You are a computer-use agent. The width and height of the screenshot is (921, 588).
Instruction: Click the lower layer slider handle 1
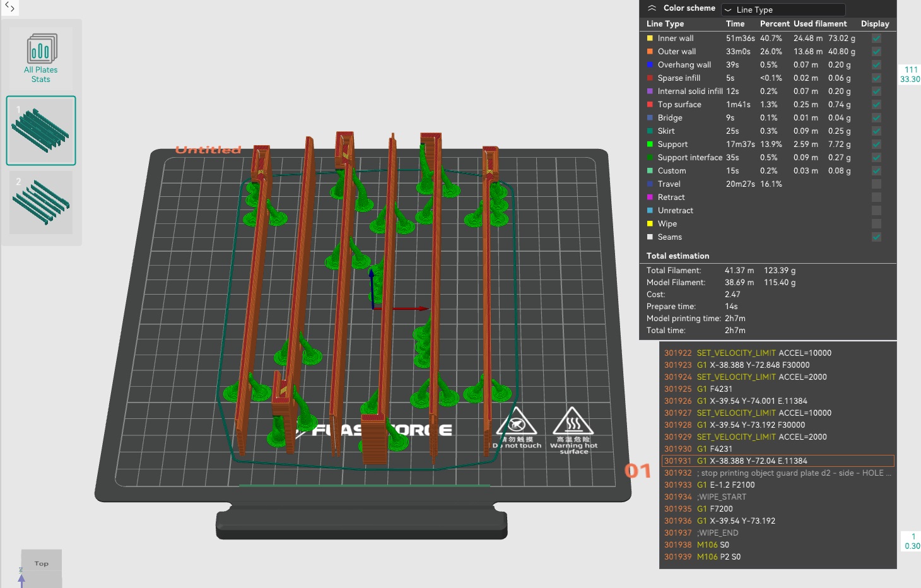coord(912,541)
